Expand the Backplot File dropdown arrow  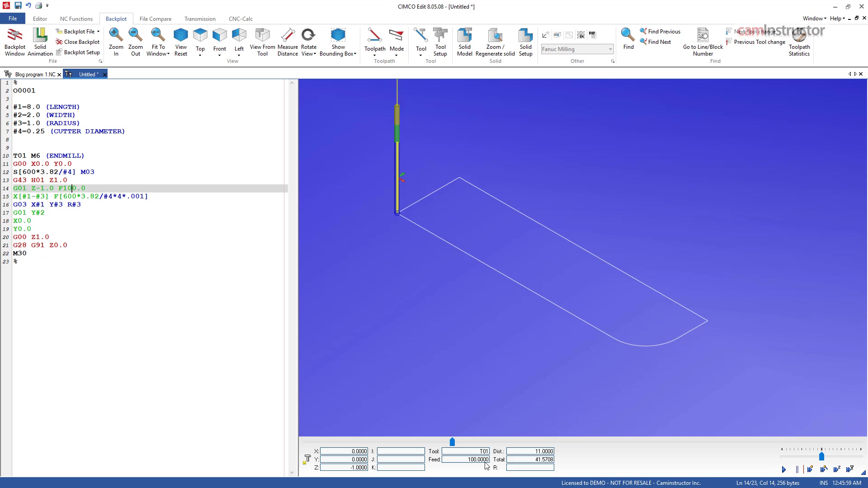(x=98, y=32)
